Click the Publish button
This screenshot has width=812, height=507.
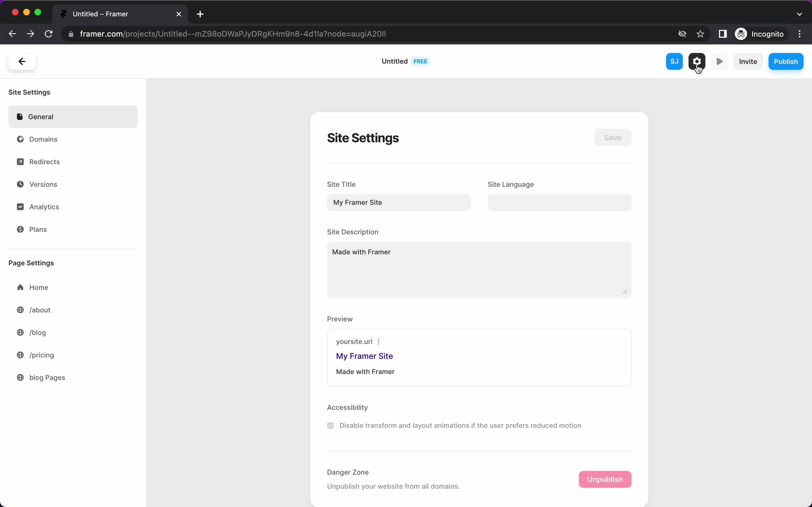tap(786, 61)
